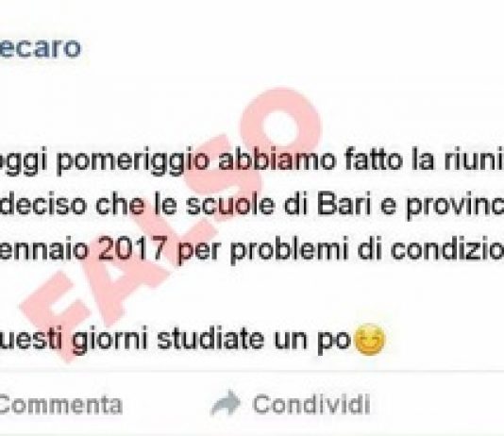504x436 pixels.
Task: Click the Condividi label
Action: click(311, 404)
